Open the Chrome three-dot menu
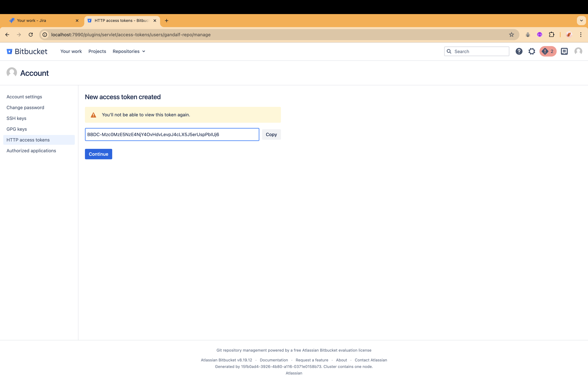588x382 pixels. point(581,35)
